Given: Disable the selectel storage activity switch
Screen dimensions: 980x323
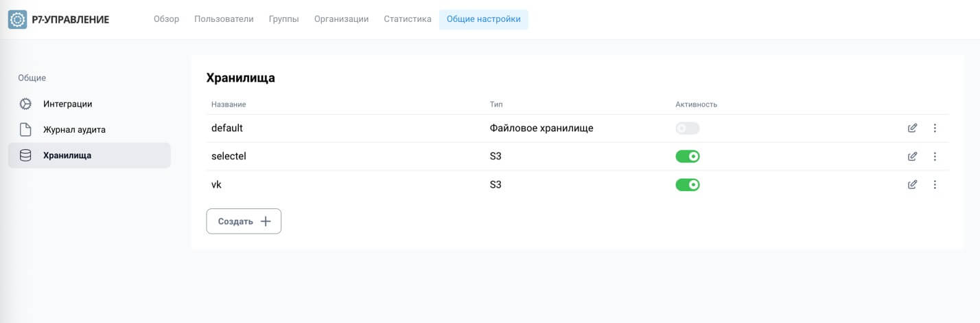Looking at the screenshot, I should point(688,156).
